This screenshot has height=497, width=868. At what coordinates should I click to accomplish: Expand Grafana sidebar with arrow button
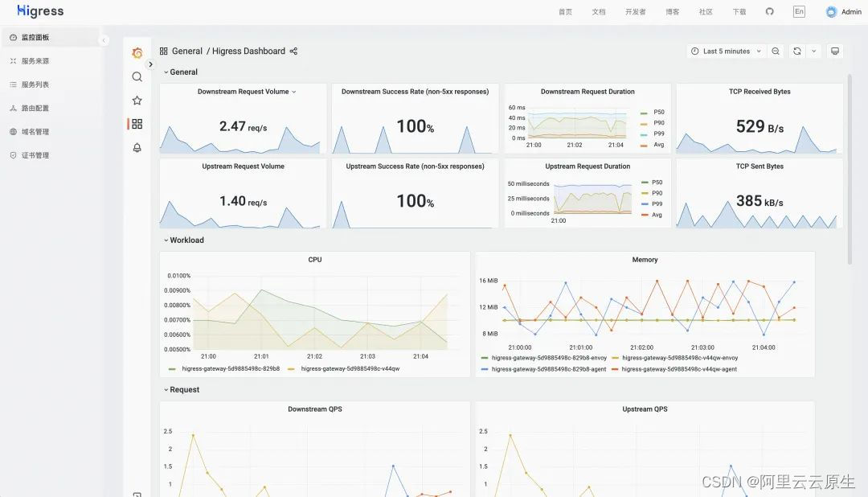tap(150, 64)
